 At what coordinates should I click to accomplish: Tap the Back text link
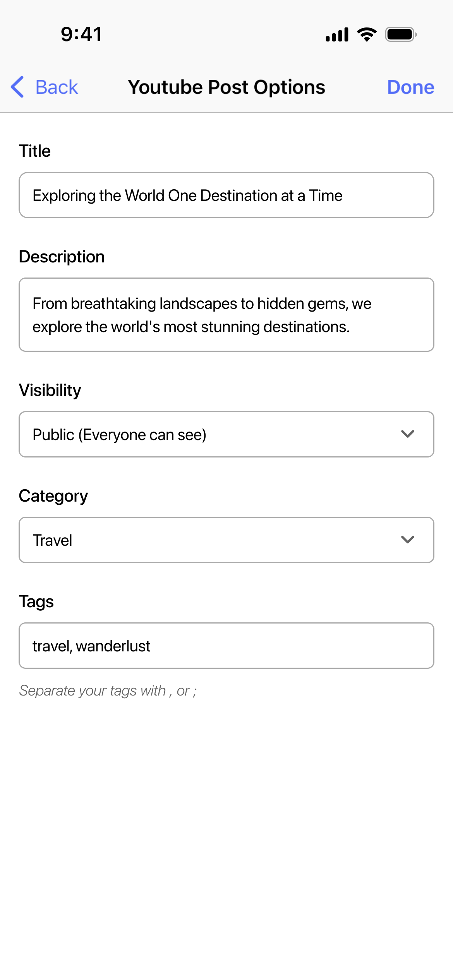pyautogui.click(x=57, y=87)
